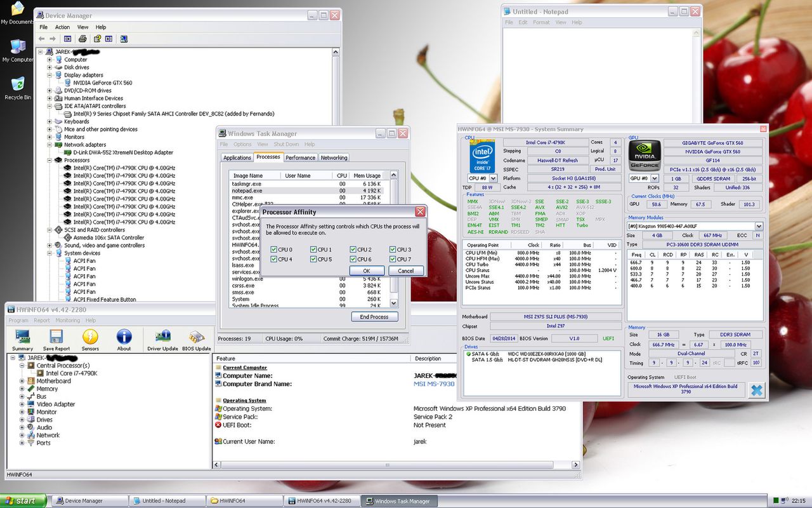Screen dimensions: 812x508
Task: Open the Action menu in Device Manager
Action: [x=62, y=27]
